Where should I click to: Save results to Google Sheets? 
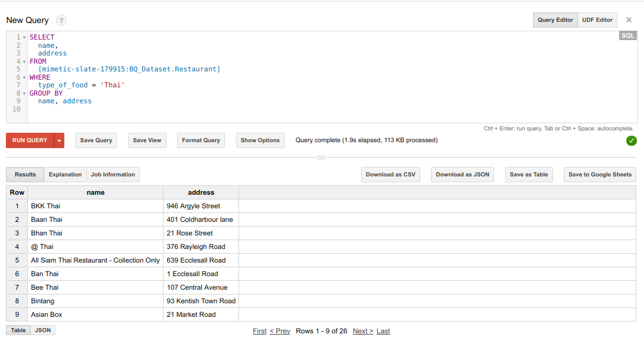[x=600, y=175]
